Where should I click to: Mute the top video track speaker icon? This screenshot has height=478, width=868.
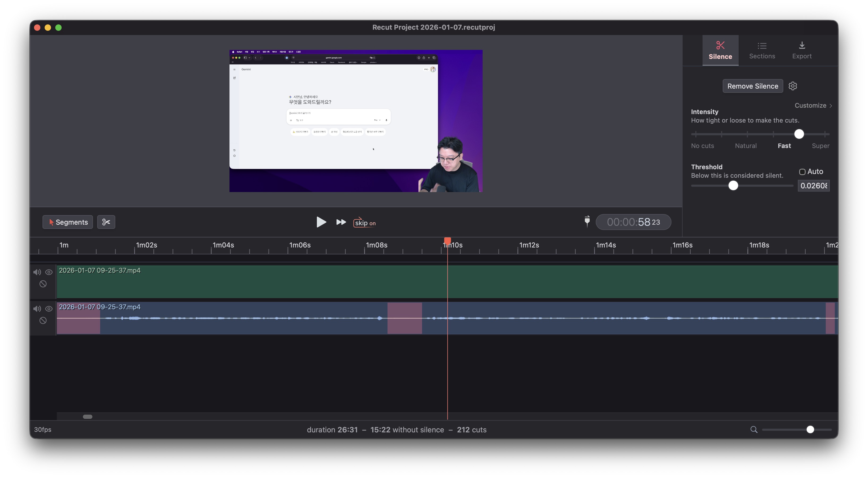click(x=37, y=272)
